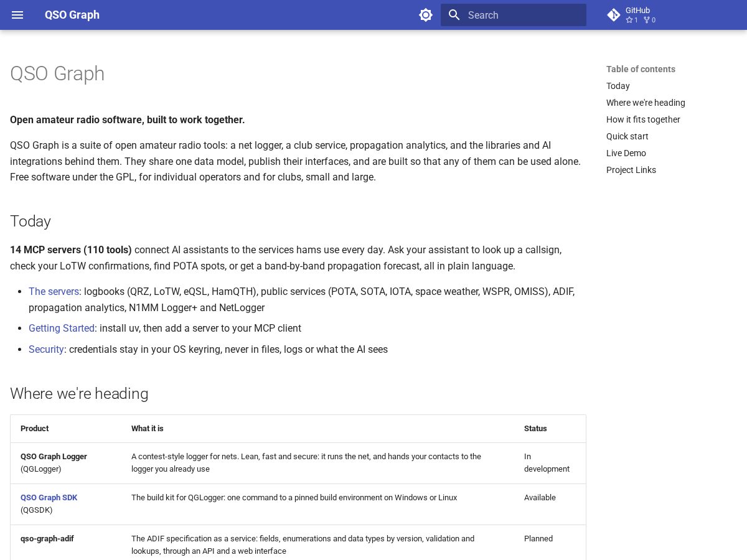Click the Planned status cell
The image size is (747, 560).
[x=550, y=543]
